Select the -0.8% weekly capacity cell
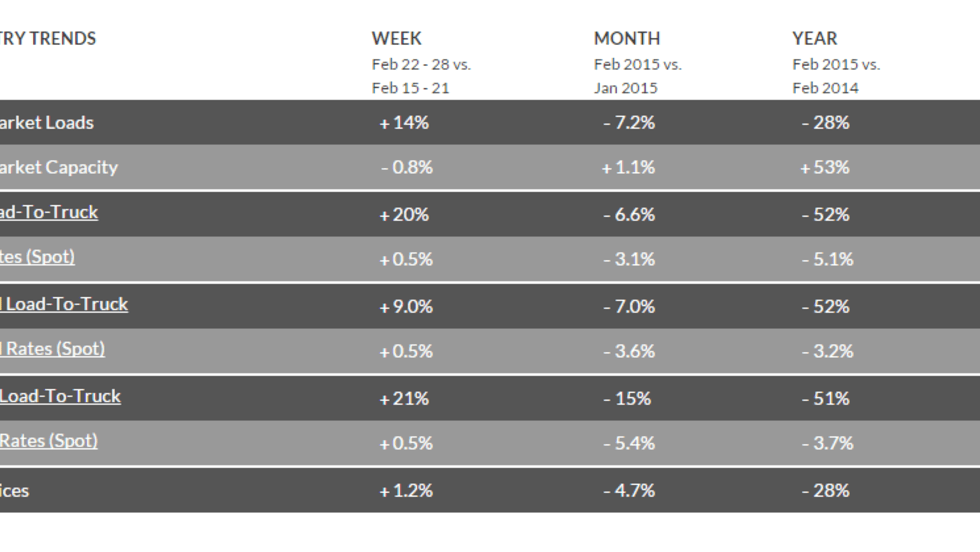This screenshot has width=980, height=552. click(x=407, y=168)
